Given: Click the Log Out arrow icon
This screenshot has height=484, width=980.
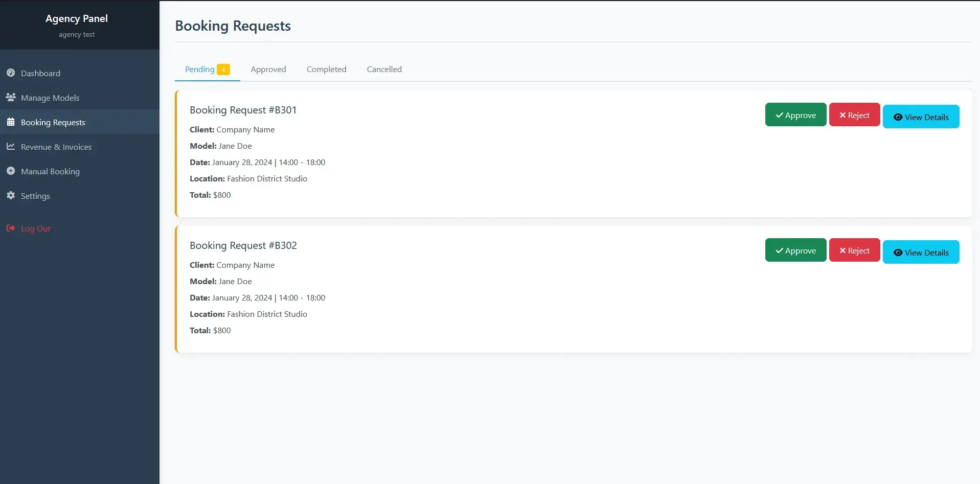Looking at the screenshot, I should pos(11,228).
